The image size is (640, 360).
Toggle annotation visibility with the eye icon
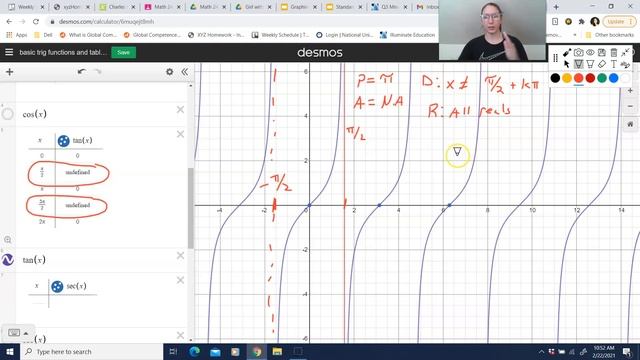coord(590,53)
